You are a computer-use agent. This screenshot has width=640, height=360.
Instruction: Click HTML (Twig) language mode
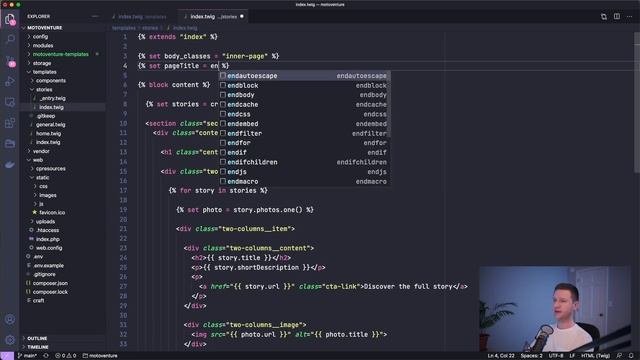596,356
